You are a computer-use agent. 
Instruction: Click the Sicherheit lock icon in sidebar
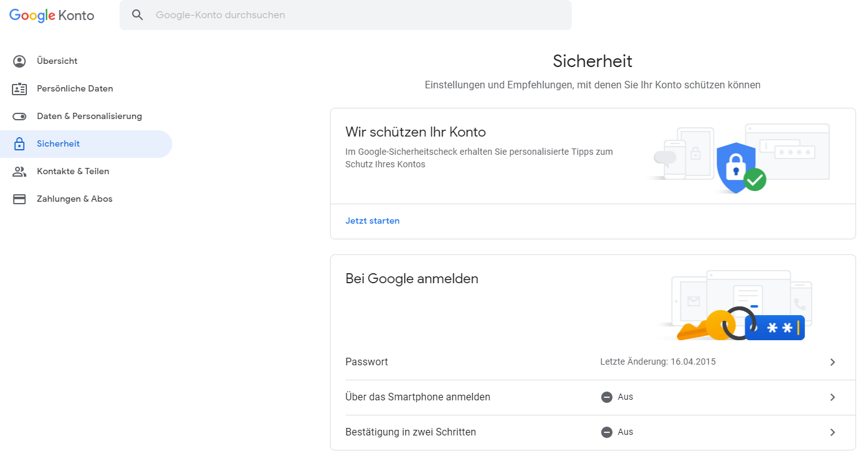pos(19,144)
